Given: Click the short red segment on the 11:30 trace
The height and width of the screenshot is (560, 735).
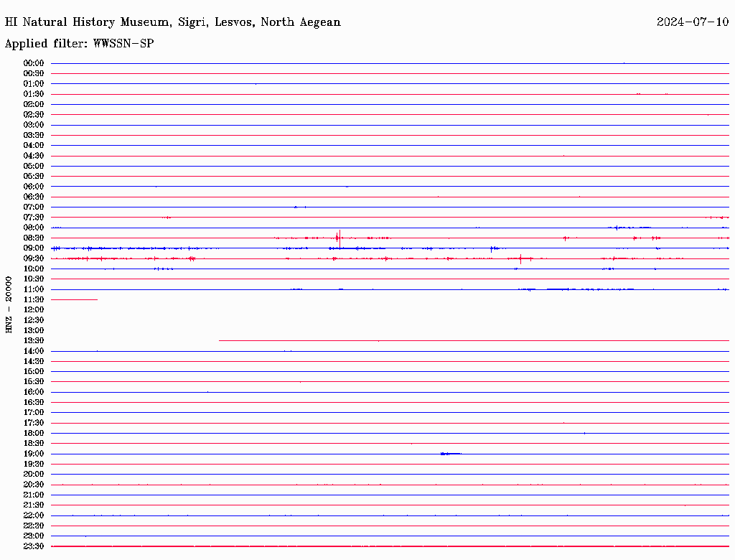Looking at the screenshot, I should pyautogui.click(x=74, y=299).
